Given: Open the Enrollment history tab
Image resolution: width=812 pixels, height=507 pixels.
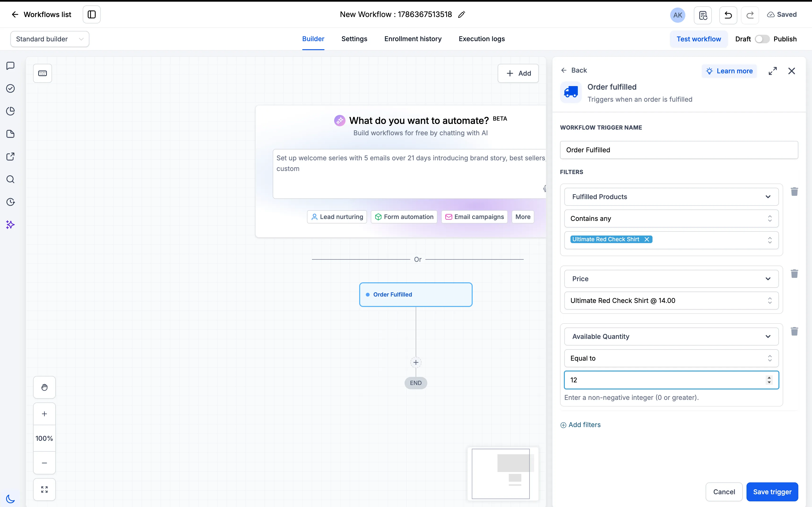Looking at the screenshot, I should click(x=413, y=39).
